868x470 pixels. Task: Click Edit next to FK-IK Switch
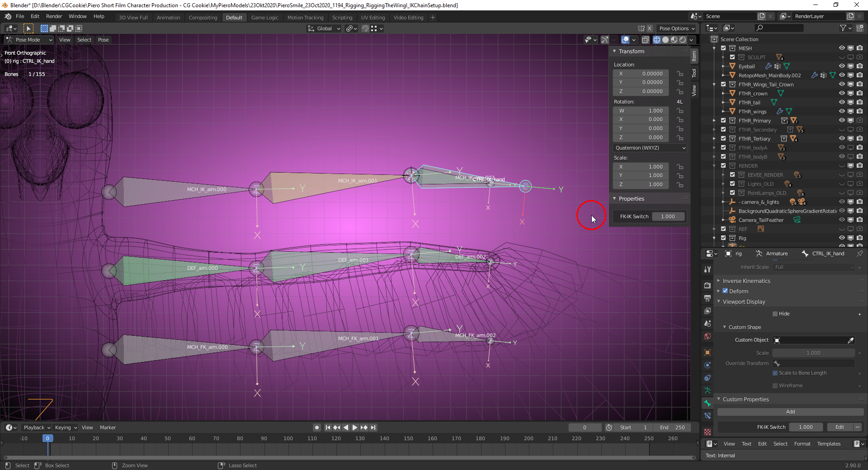pyautogui.click(x=839, y=427)
